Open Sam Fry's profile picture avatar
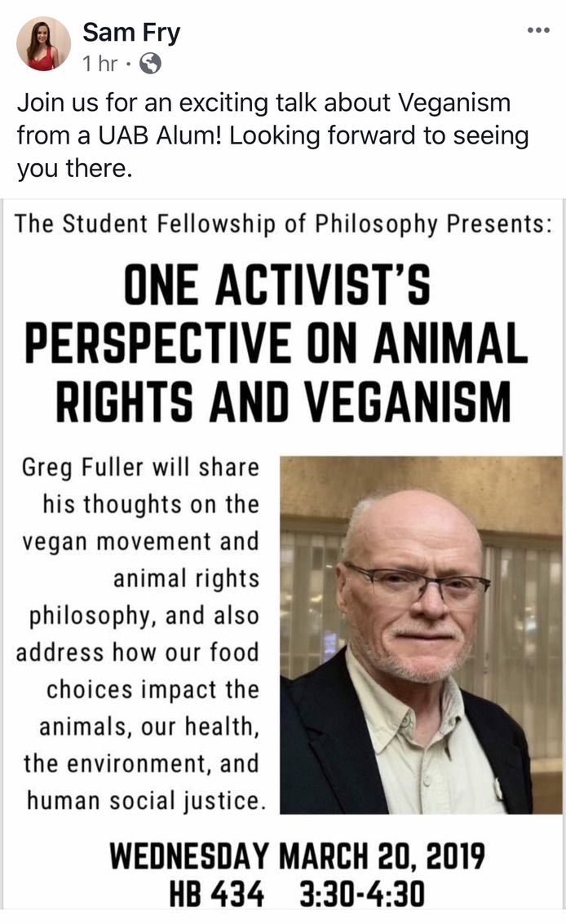Image resolution: width=566 pixels, height=924 pixels. point(43,44)
